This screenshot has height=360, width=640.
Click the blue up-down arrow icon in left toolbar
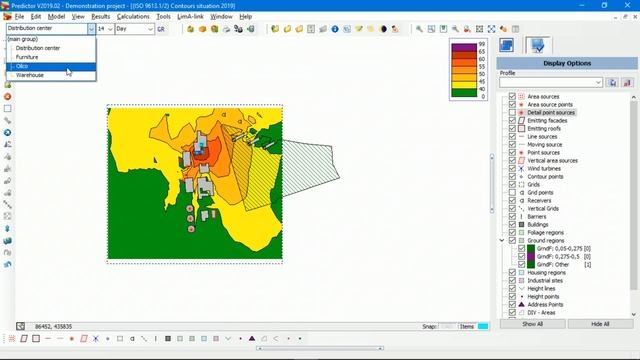pyautogui.click(x=7, y=229)
